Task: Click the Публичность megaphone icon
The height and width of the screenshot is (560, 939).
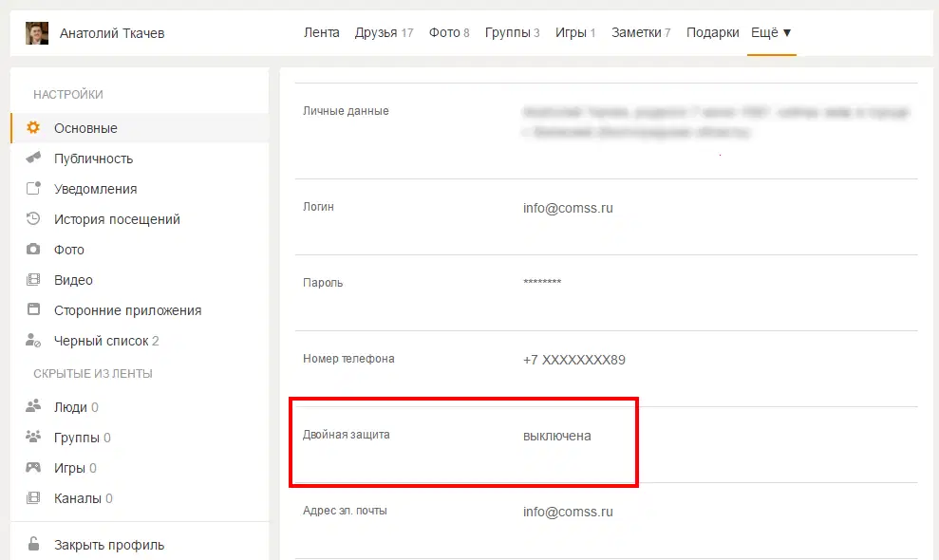Action: [x=33, y=158]
